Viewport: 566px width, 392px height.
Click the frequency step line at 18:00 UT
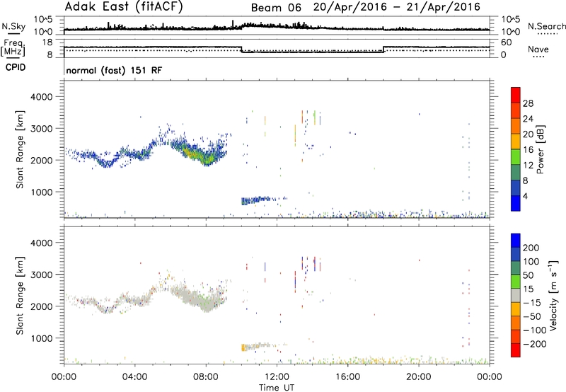click(383, 50)
